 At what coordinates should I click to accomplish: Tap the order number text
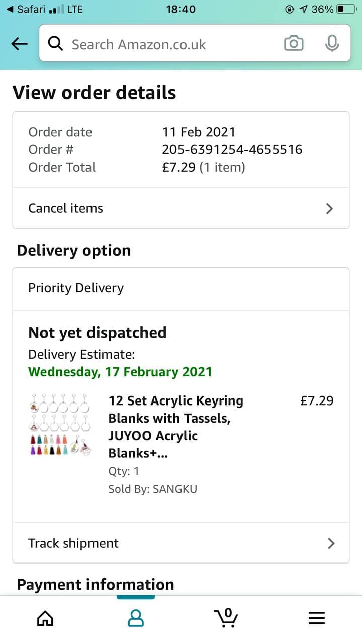(x=232, y=149)
